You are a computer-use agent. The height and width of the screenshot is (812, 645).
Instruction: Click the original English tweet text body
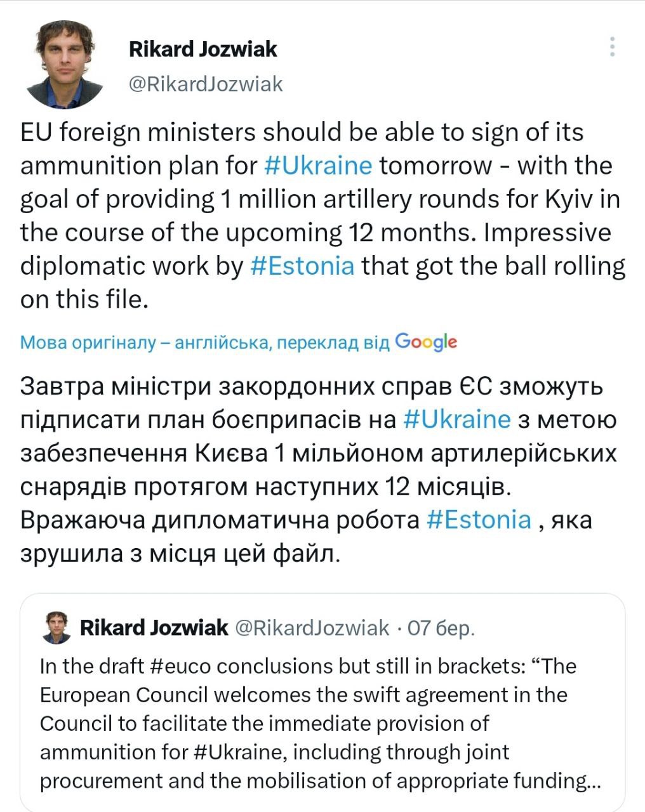[317, 216]
